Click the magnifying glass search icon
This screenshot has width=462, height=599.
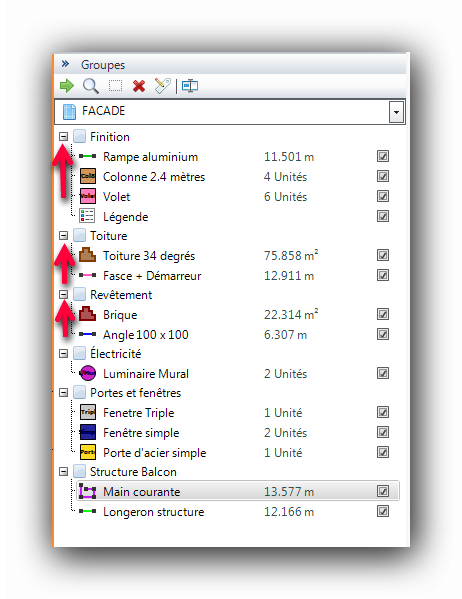[91, 86]
